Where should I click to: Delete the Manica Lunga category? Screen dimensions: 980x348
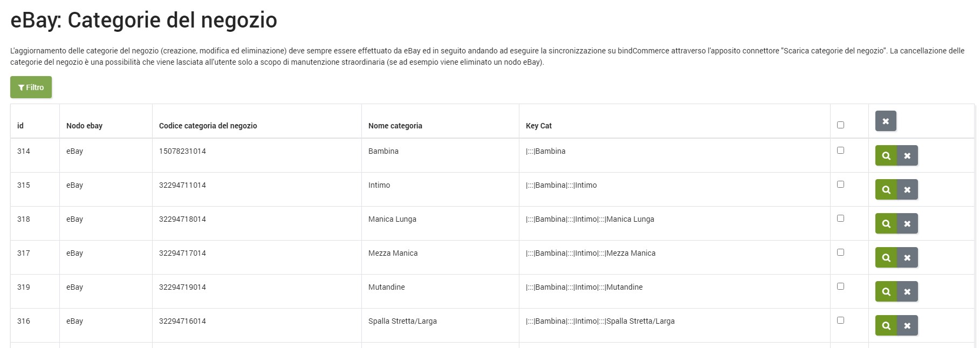[x=907, y=223]
